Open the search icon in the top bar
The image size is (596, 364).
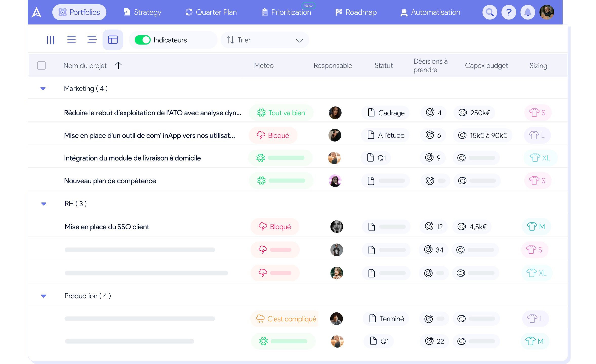[489, 12]
